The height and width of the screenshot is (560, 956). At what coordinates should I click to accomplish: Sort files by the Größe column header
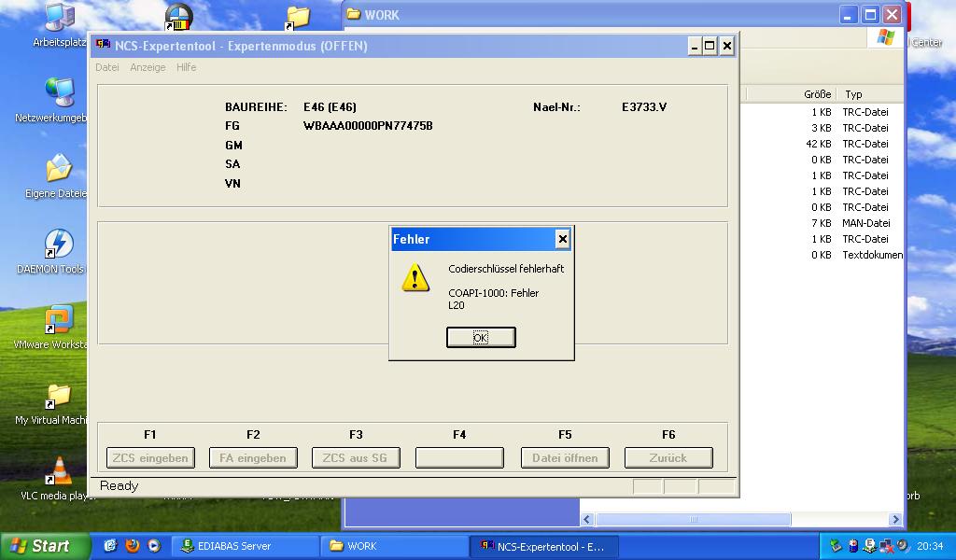pyautogui.click(x=817, y=94)
